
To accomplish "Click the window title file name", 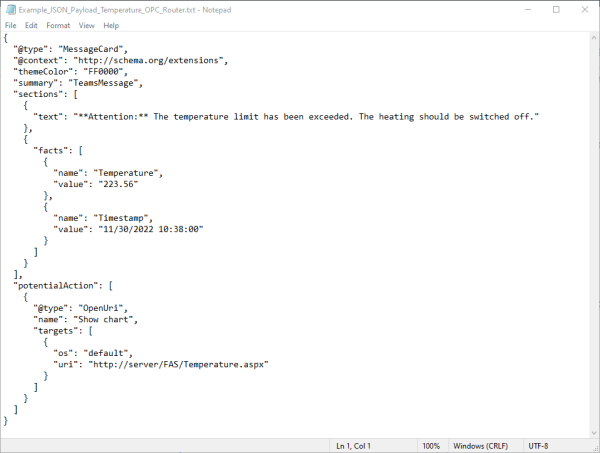I will (x=107, y=10).
